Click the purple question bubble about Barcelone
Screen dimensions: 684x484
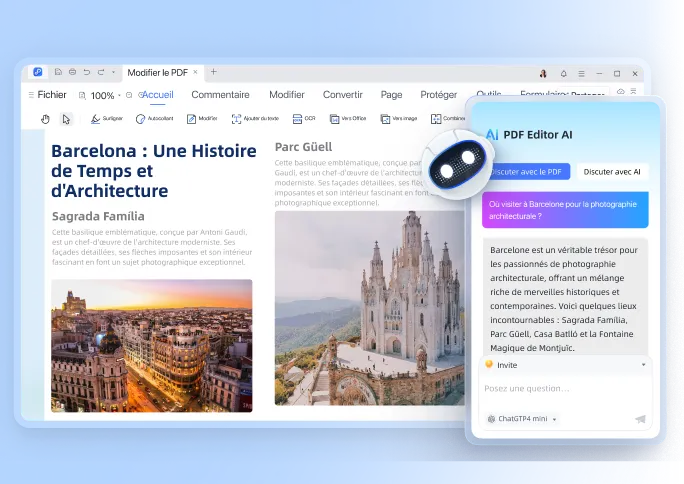565,210
